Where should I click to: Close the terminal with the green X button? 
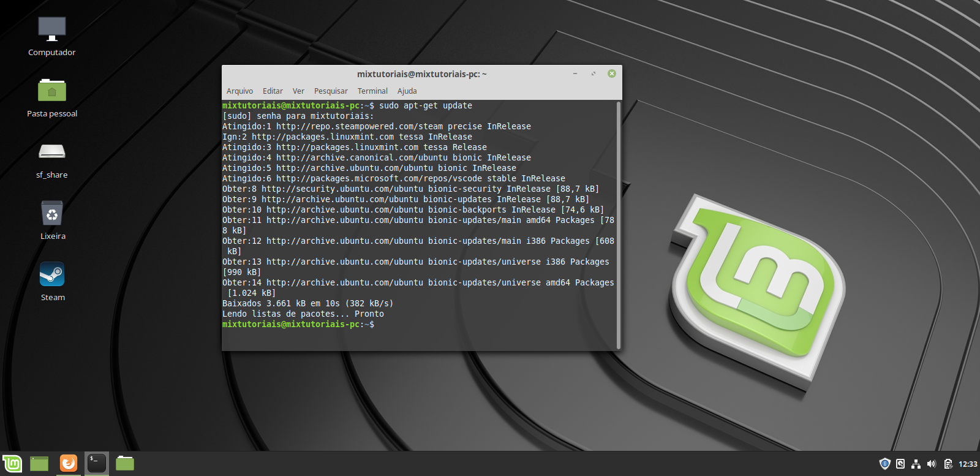[611, 74]
